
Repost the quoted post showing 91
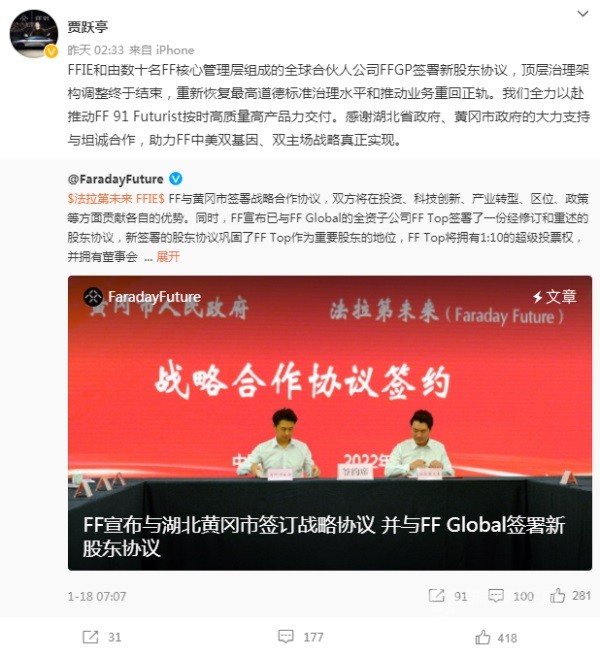click(x=448, y=596)
